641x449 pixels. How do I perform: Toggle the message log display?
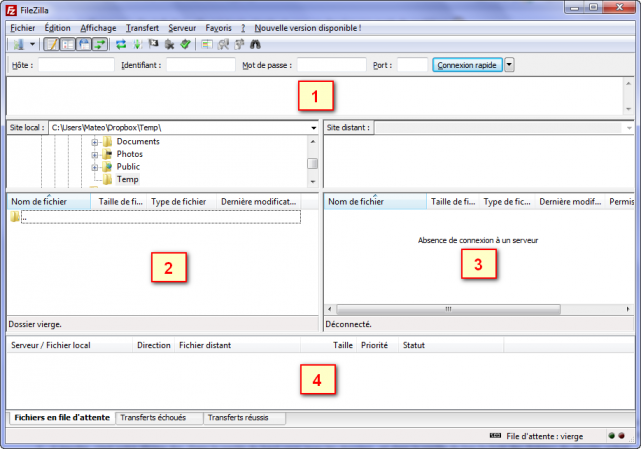(51, 45)
